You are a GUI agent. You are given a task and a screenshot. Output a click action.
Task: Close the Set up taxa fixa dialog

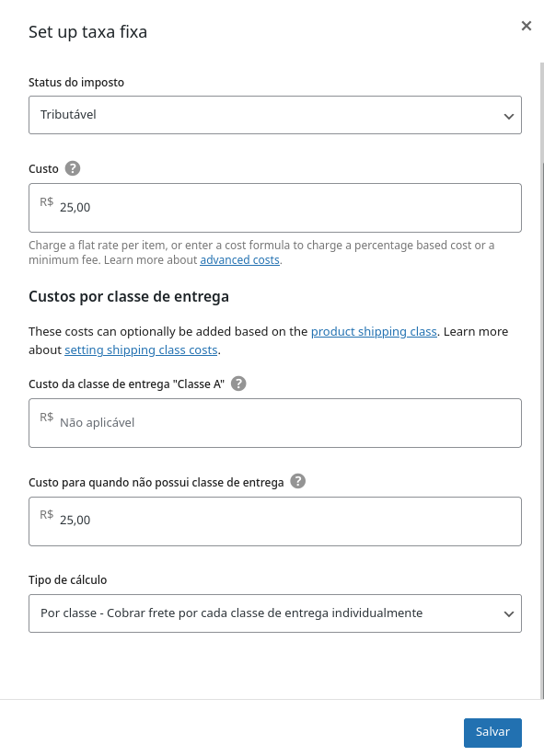[527, 26]
